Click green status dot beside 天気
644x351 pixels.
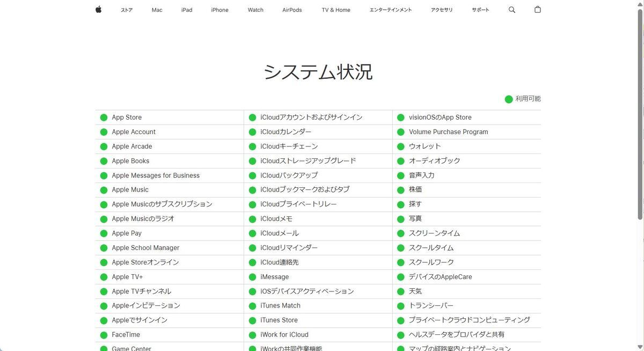(x=400, y=291)
